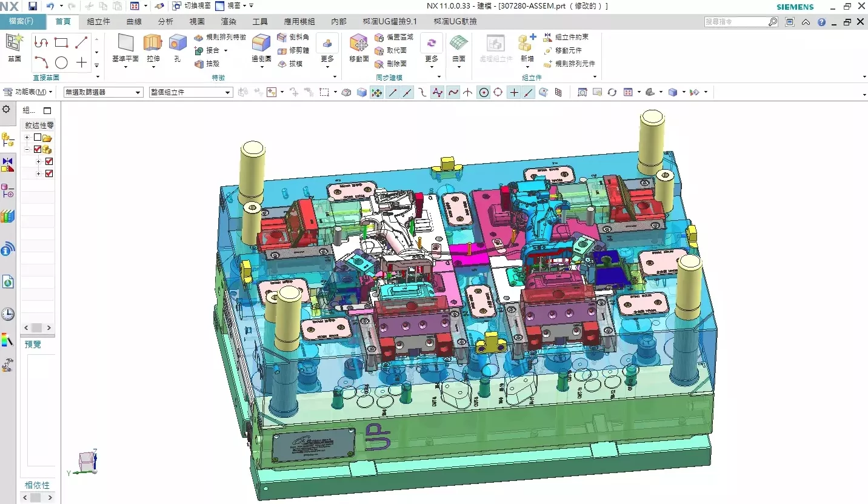The width and height of the screenshot is (868, 504).
Task: Open the History clock sidebar icon
Action: [8, 314]
